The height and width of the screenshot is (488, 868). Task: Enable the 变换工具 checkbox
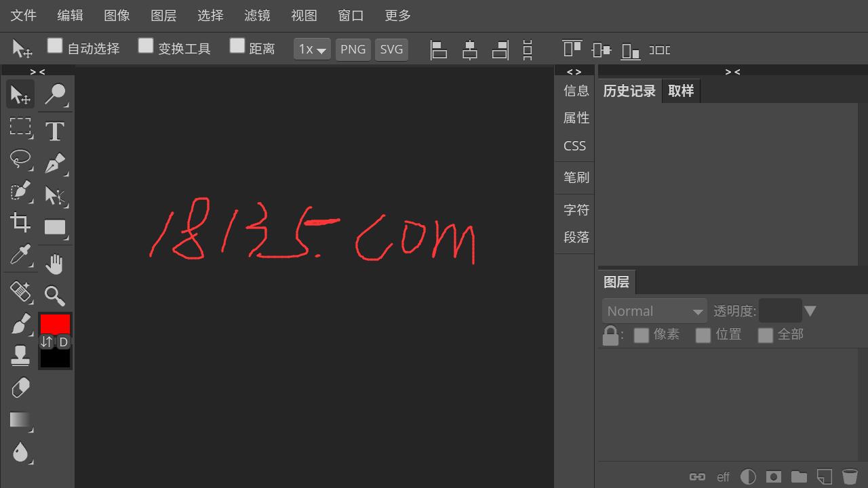click(146, 45)
